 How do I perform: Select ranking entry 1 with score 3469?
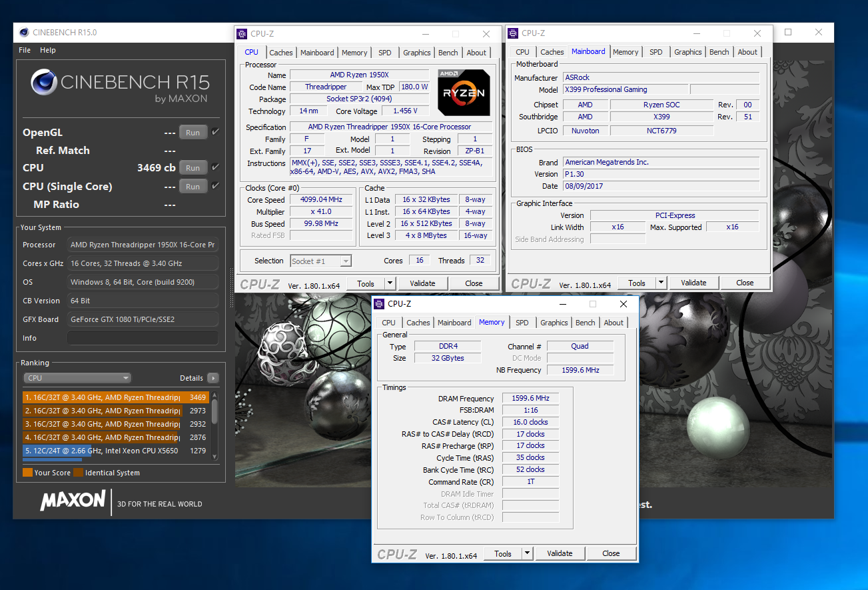point(116,397)
